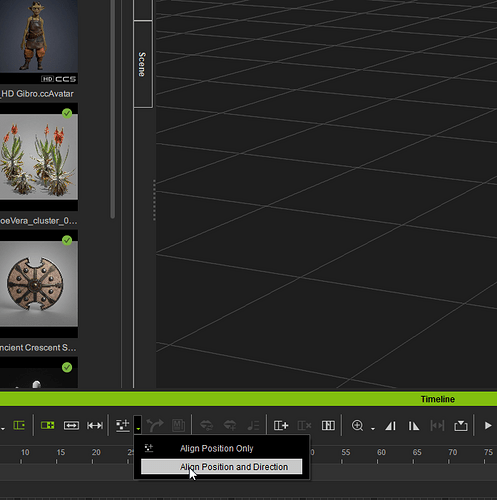This screenshot has width=497, height=500.
Task: Choose Align Position and Direction menu entry
Action: 222,467
